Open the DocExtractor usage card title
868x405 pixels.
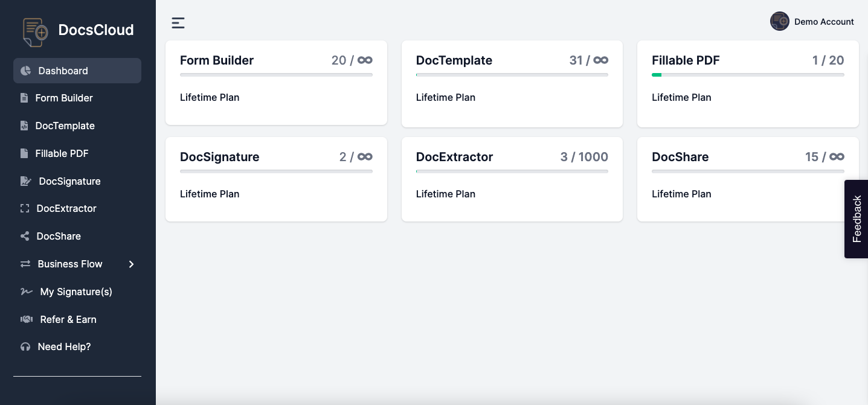[454, 157]
